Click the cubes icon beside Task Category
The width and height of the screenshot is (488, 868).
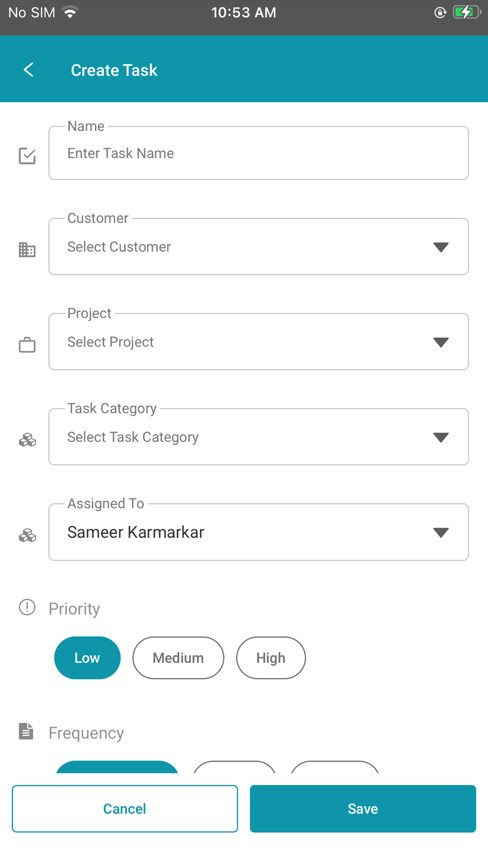pyautogui.click(x=27, y=440)
